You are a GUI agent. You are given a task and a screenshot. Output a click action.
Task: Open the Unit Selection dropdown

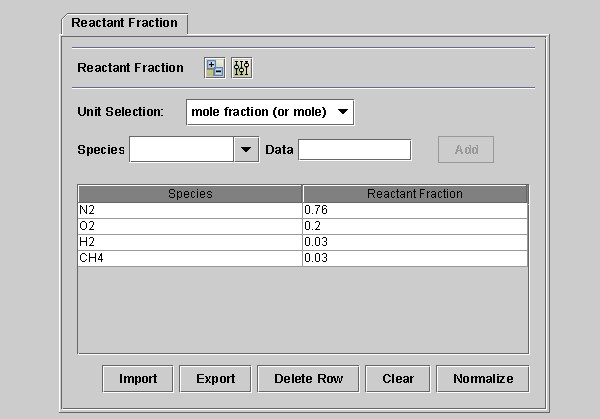[270, 112]
